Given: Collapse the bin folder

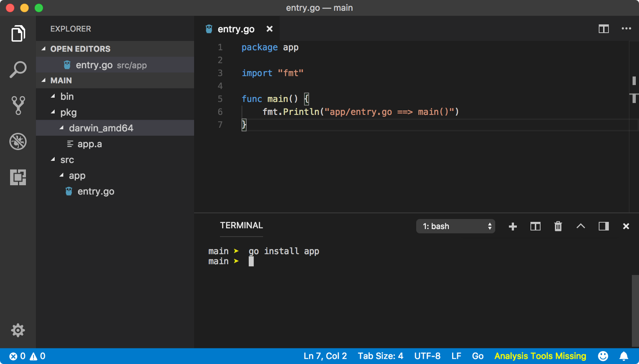Looking at the screenshot, I should 53,96.
